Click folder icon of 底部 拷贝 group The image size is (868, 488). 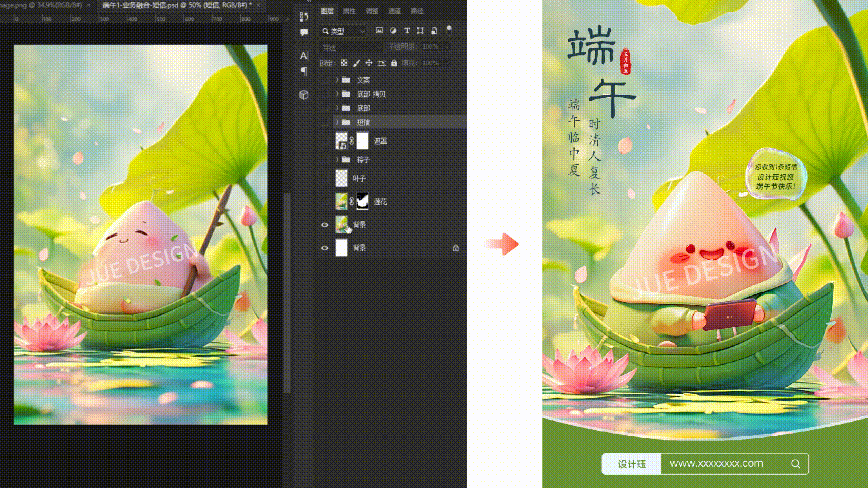click(x=346, y=94)
